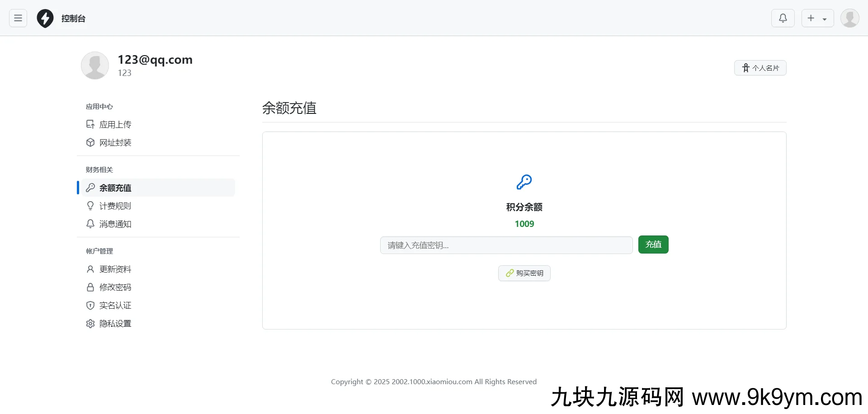Click the large profile avatar picture

95,66
